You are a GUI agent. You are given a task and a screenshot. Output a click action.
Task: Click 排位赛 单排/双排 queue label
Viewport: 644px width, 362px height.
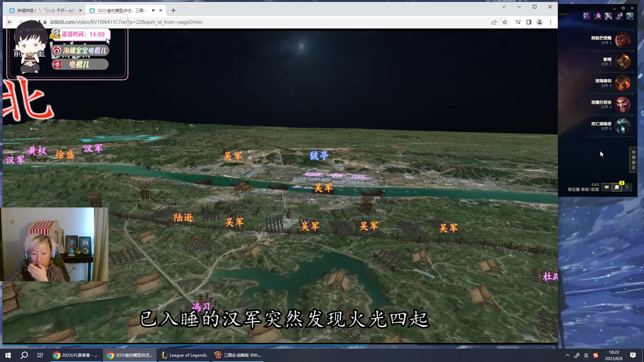coord(583,189)
